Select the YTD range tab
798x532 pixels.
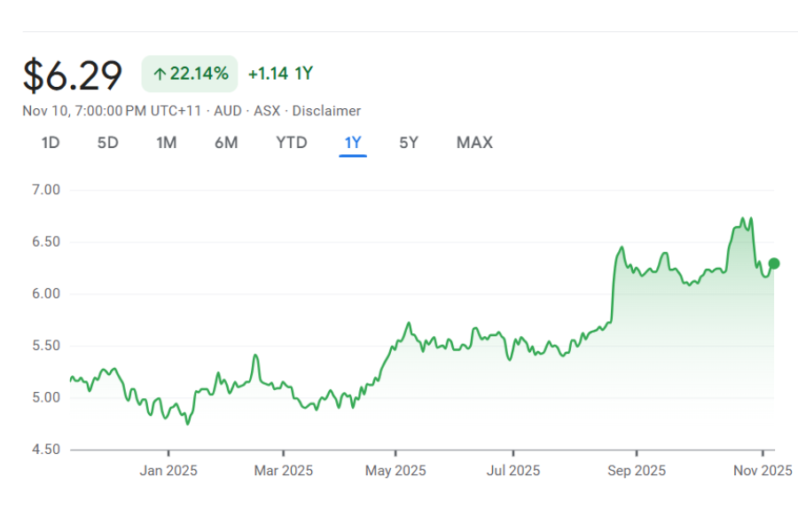(x=292, y=143)
